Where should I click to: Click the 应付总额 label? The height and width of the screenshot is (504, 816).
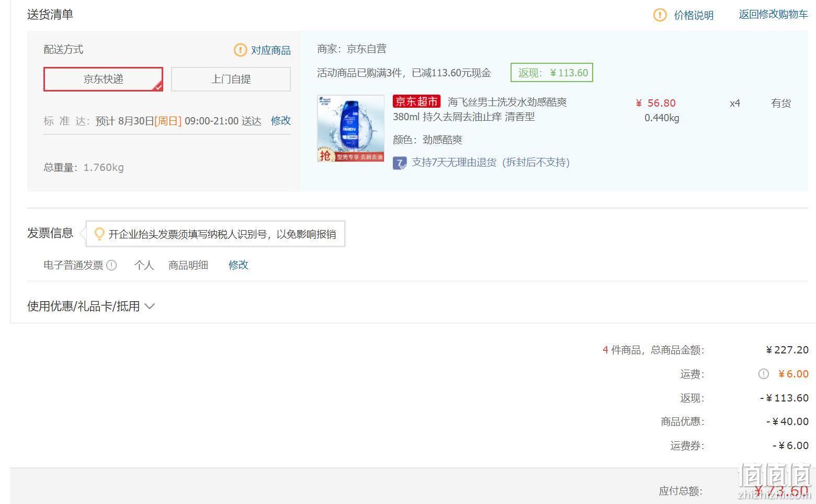[680, 491]
